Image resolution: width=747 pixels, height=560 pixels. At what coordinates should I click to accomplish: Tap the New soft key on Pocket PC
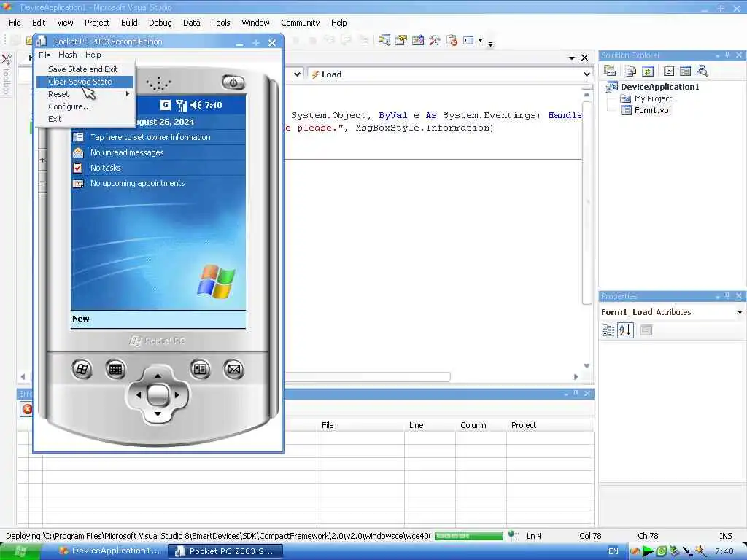click(x=80, y=319)
